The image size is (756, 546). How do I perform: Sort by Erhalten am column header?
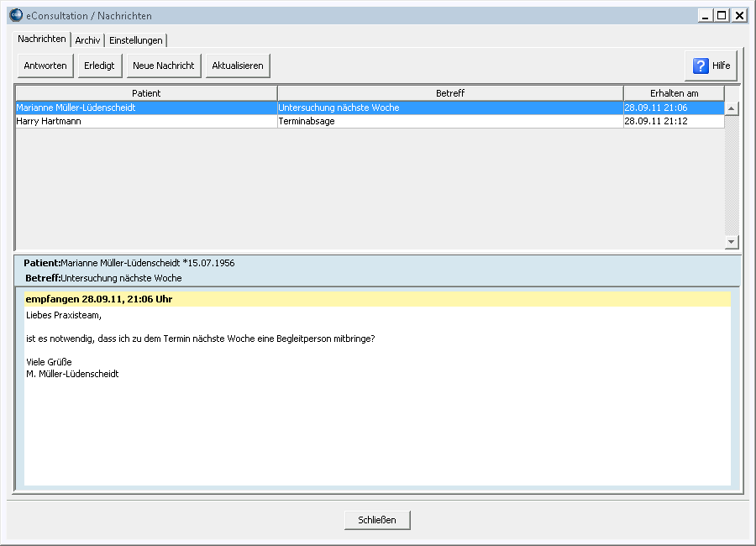[674, 93]
